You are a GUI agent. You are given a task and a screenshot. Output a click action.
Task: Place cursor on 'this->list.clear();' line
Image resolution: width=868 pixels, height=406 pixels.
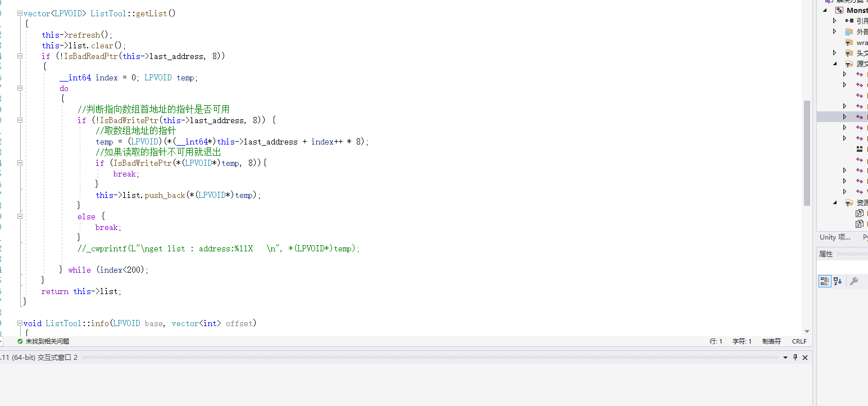coord(84,46)
